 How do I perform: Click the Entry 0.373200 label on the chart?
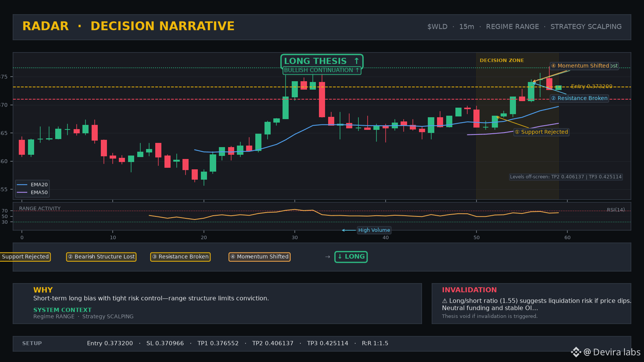[591, 87]
